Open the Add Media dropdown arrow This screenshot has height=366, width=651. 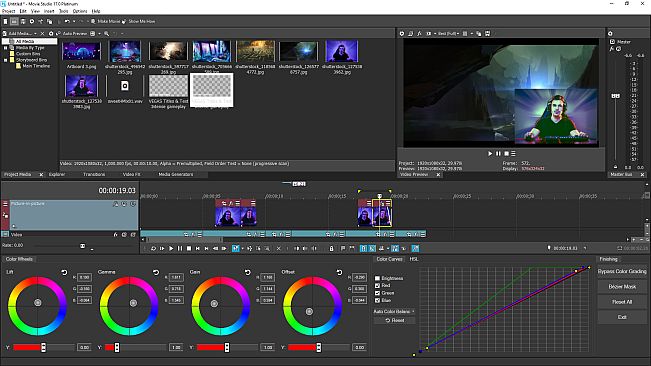[x=35, y=33]
